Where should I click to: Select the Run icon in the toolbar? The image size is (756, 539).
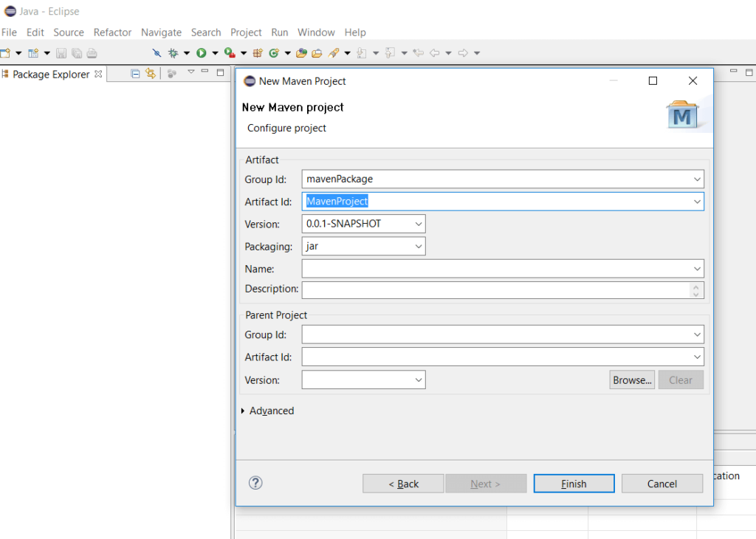tap(200, 52)
